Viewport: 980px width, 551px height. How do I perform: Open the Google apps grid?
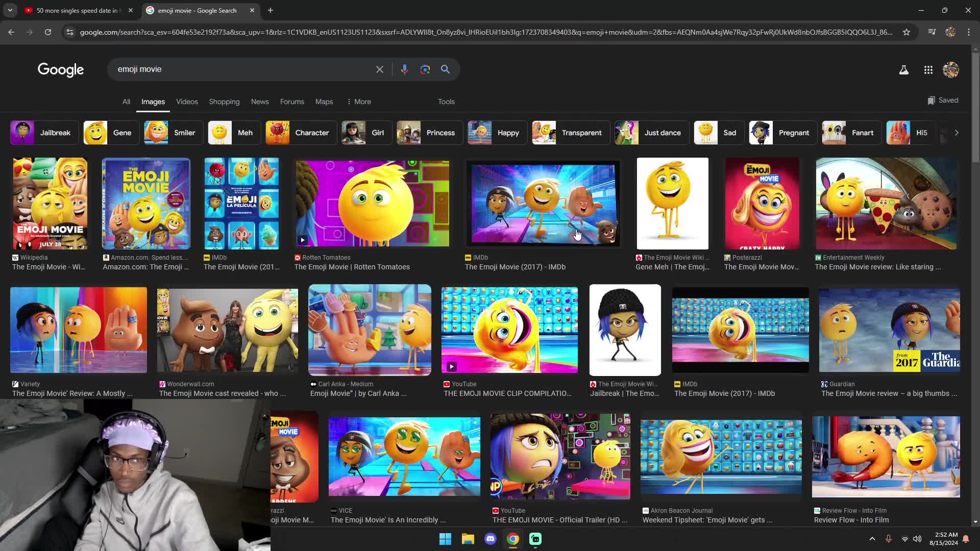[x=928, y=70]
